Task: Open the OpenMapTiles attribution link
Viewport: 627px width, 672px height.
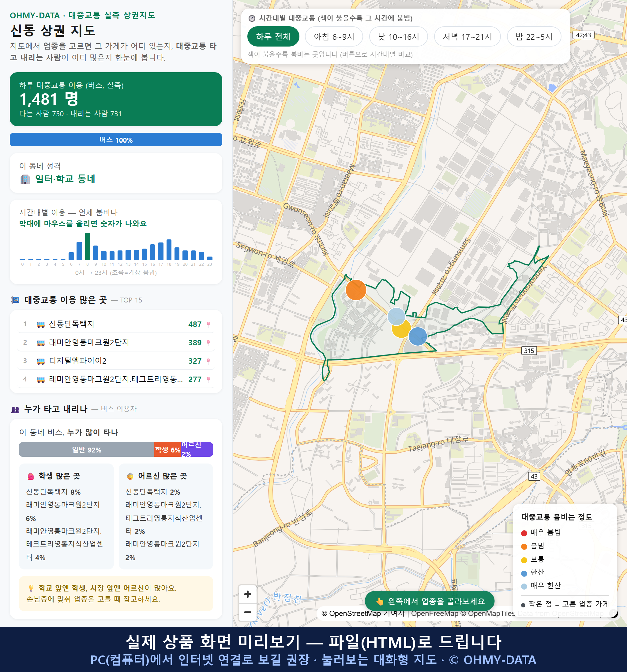Action: pyautogui.click(x=487, y=614)
